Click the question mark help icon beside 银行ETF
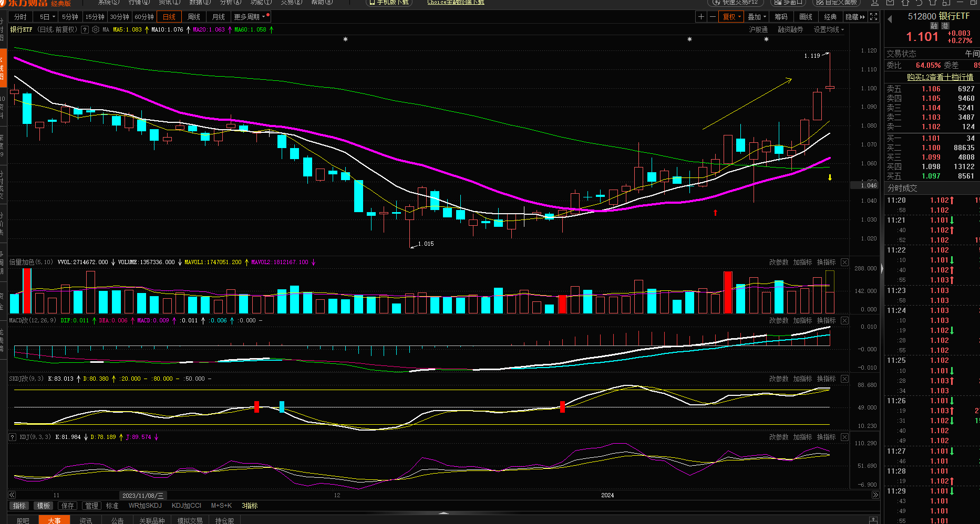Image resolution: width=980 pixels, height=524 pixels. tap(85, 30)
